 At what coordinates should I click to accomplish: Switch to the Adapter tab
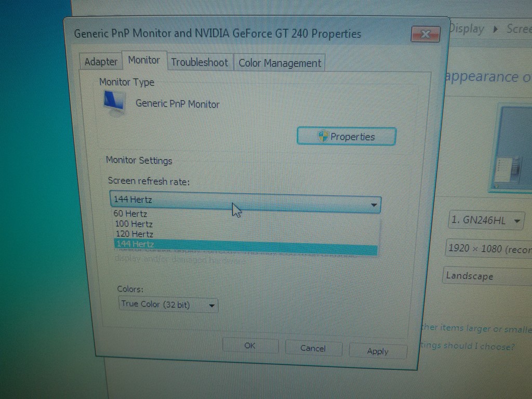(100, 62)
